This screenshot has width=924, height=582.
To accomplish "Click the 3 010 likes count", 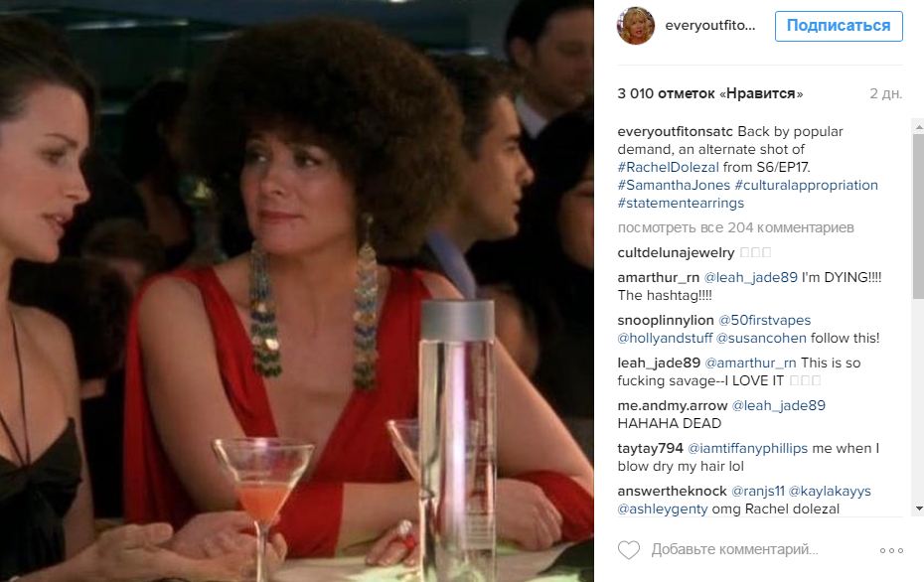I will [709, 93].
